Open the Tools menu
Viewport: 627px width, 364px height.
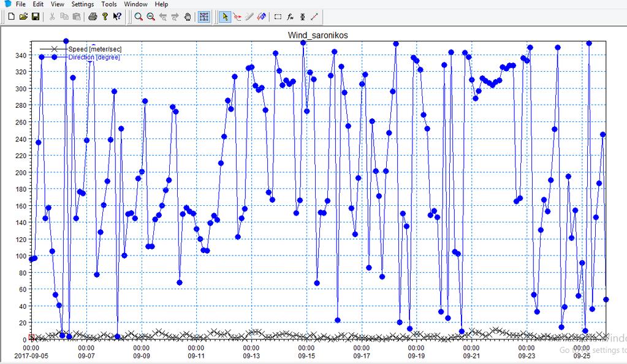point(108,4)
